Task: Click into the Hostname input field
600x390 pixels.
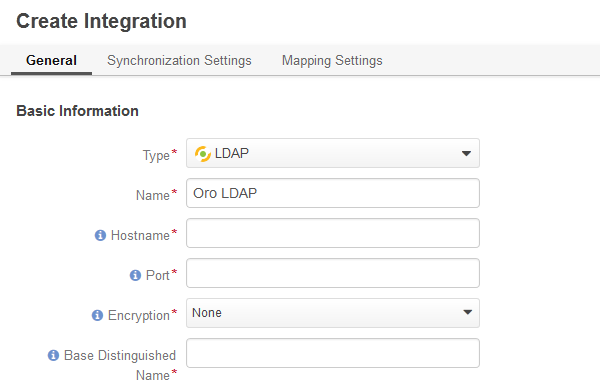Action: [x=333, y=233]
